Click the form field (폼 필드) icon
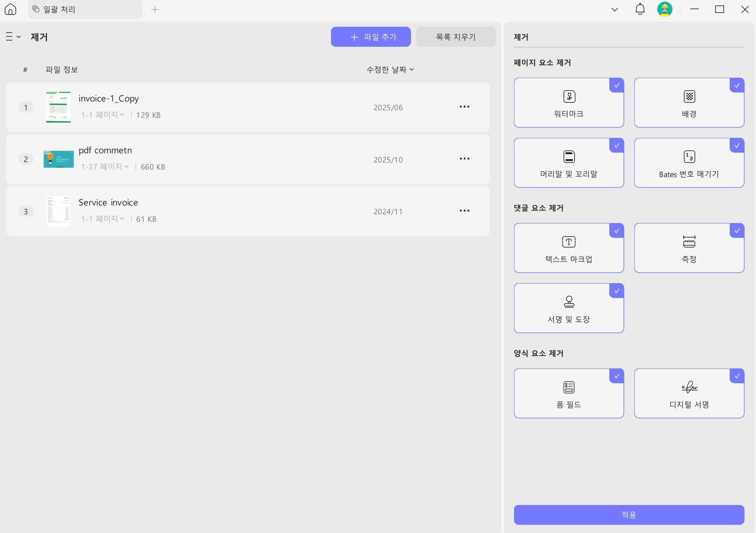The image size is (756, 533). [569, 387]
